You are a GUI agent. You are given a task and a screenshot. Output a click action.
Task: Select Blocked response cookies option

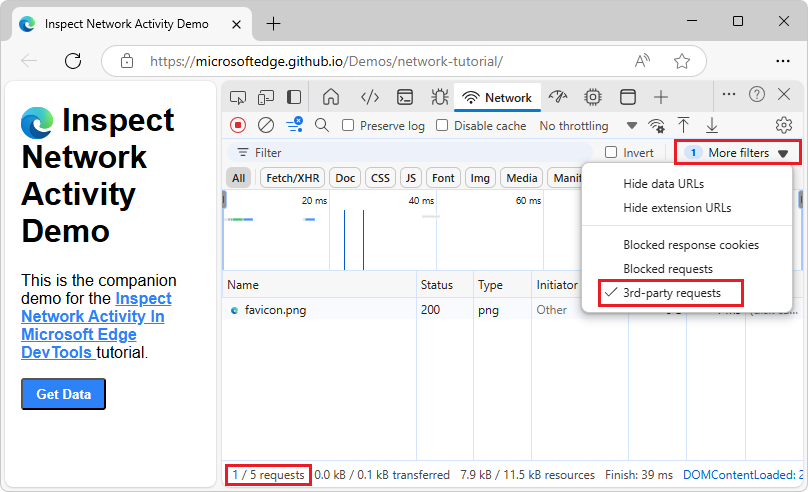tap(691, 245)
